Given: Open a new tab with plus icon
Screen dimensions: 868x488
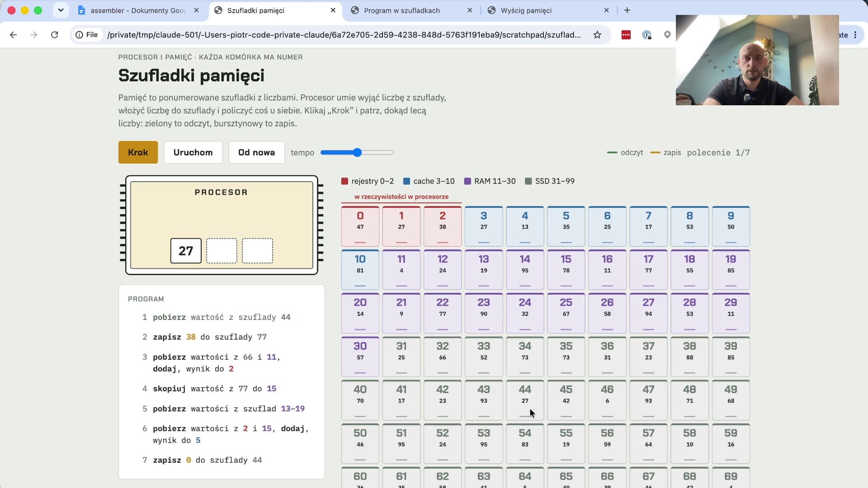Looking at the screenshot, I should 627,10.
